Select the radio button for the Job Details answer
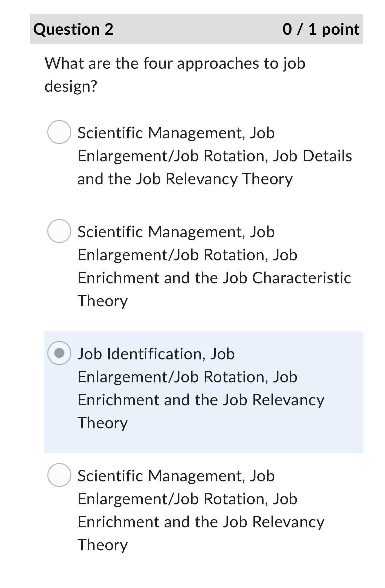Screen dimensions: 385x588 click(x=59, y=132)
